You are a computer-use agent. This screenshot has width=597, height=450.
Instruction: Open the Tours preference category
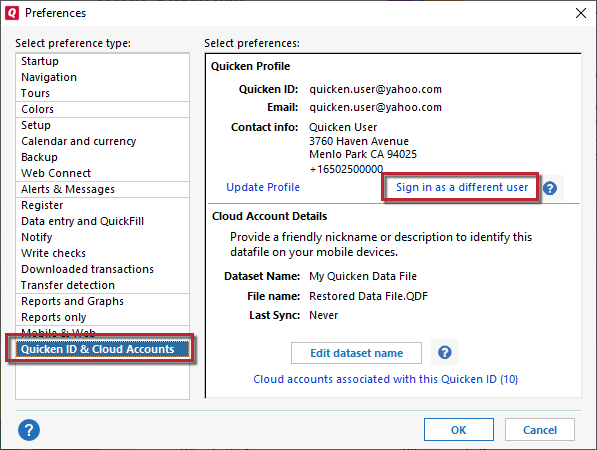tap(102, 93)
